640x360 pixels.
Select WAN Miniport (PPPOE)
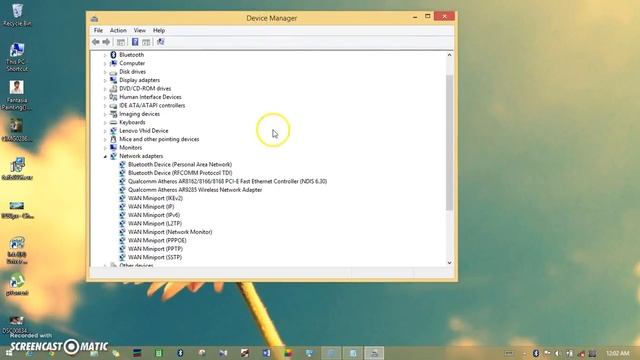tap(157, 240)
